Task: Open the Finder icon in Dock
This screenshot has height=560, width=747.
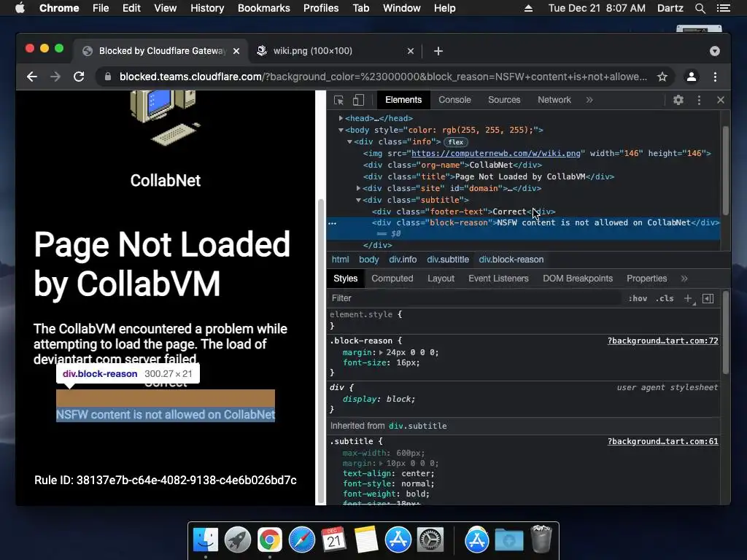Action: click(x=205, y=540)
